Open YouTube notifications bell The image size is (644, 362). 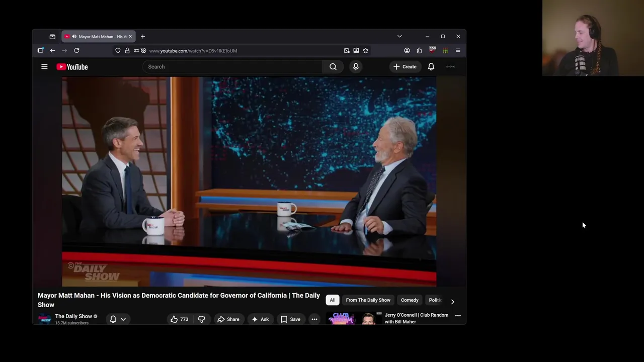pyautogui.click(x=431, y=67)
